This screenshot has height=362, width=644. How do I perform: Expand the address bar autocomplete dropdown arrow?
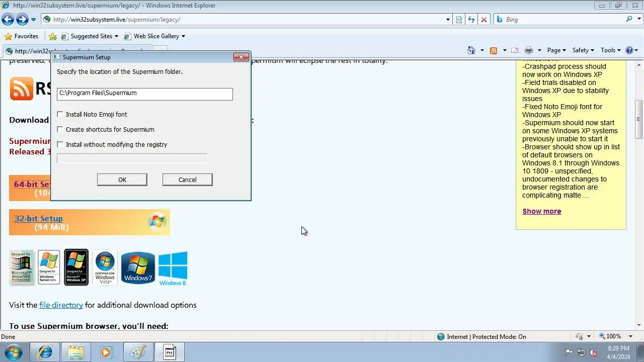448,20
